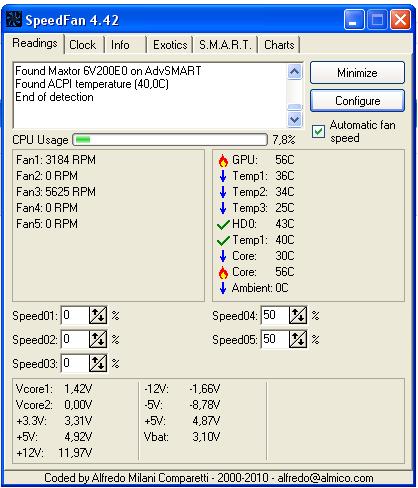Click the green checkmark beside Temp1 40C
This screenshot has width=418, height=488.
point(223,241)
